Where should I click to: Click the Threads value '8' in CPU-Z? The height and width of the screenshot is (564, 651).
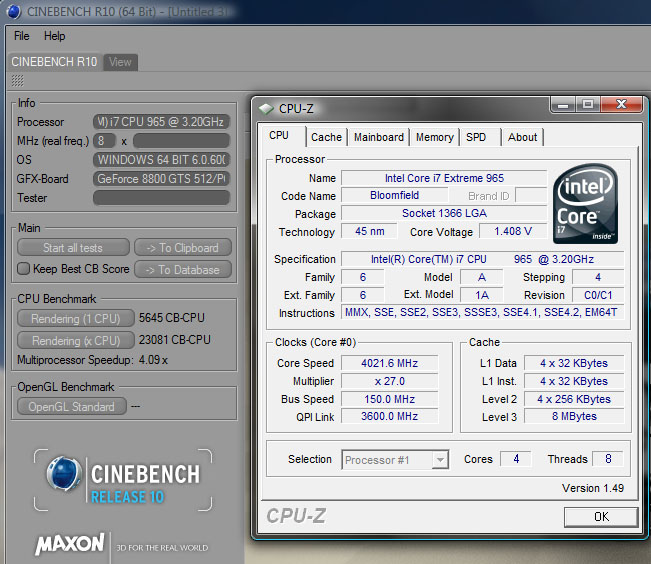[608, 459]
